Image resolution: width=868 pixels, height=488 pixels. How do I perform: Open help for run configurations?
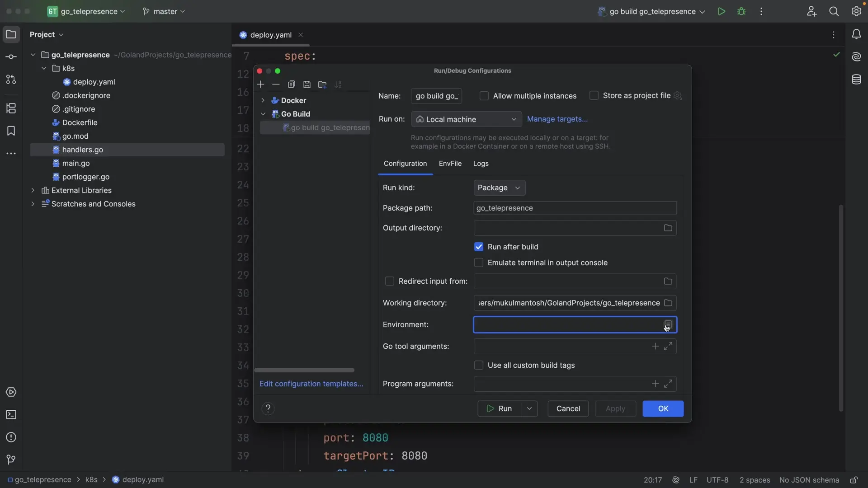click(268, 408)
